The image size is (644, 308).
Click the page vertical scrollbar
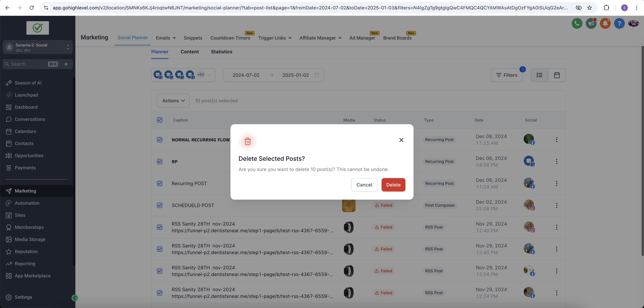click(642, 151)
